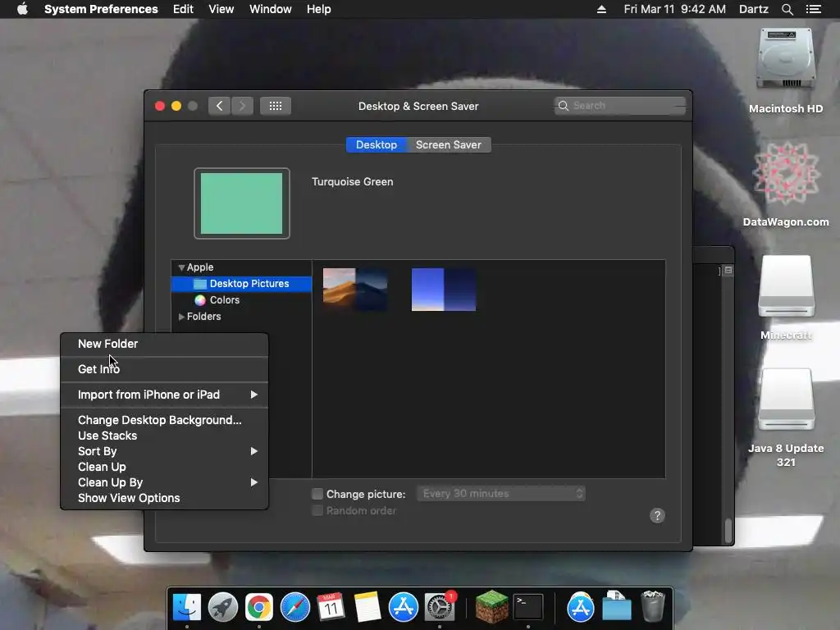Screen dimensions: 840x630
Task: Open the yellow Notes app in Dock
Action: [367, 608]
